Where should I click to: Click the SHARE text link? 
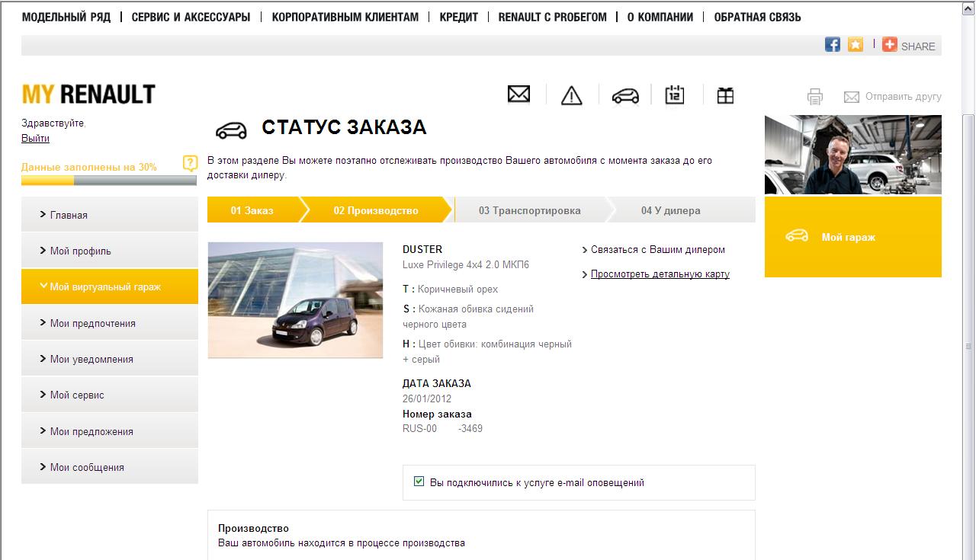[x=918, y=46]
